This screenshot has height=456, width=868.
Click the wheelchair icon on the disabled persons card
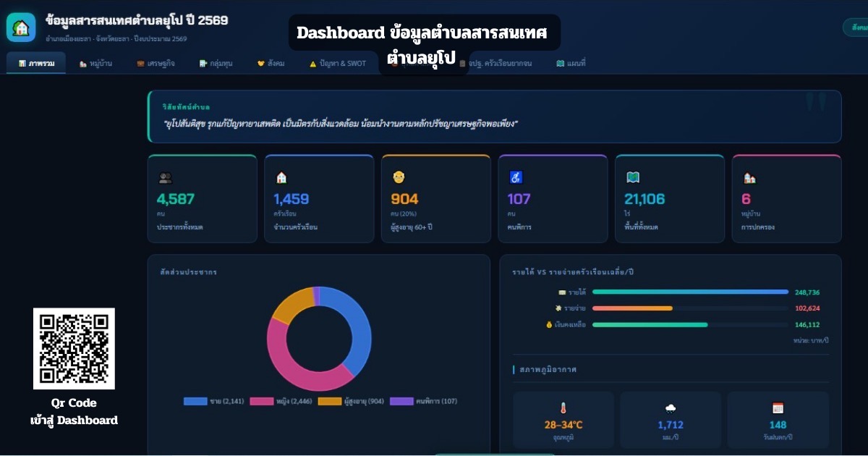click(x=516, y=177)
